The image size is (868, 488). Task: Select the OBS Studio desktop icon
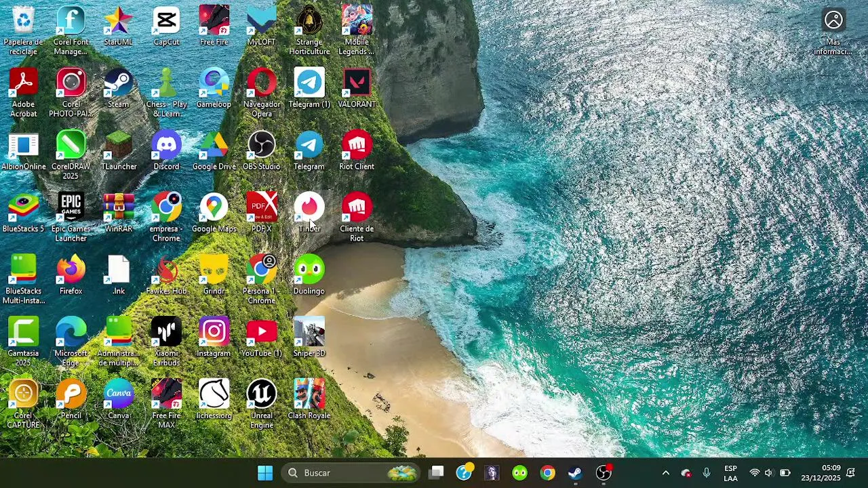coord(262,151)
